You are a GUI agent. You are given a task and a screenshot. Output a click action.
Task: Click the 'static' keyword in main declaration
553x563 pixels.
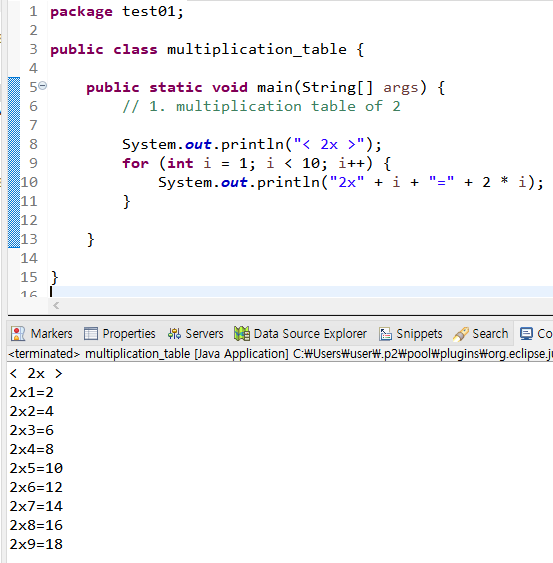[176, 87]
